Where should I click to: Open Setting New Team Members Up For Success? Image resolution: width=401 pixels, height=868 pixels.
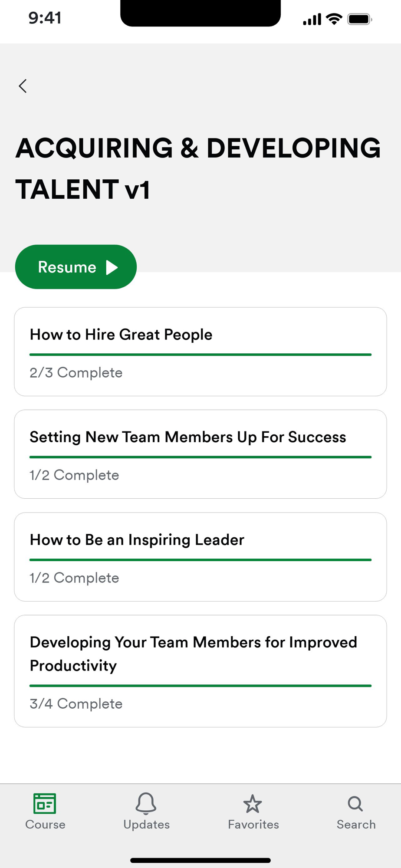click(187, 437)
